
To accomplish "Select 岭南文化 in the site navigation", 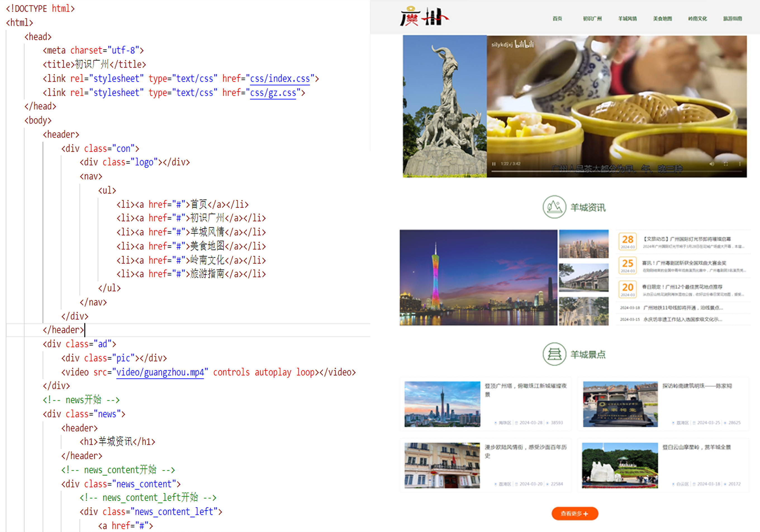I will pyautogui.click(x=698, y=18).
